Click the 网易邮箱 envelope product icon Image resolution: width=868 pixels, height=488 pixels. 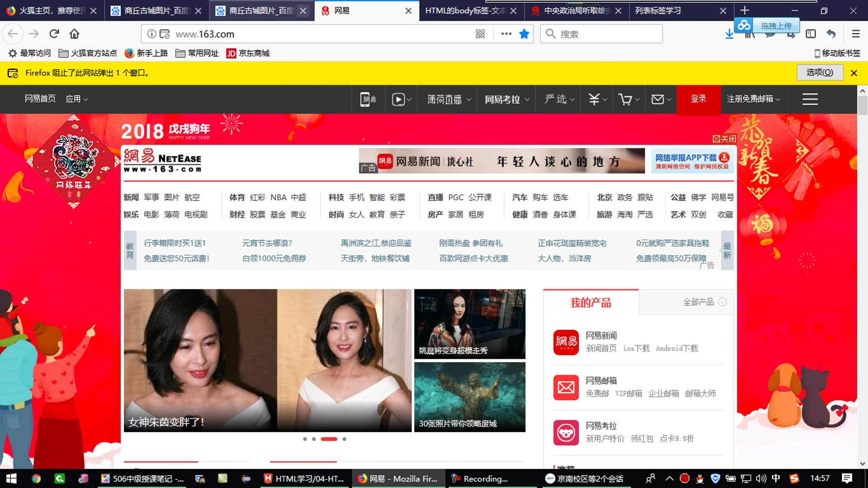click(x=566, y=387)
